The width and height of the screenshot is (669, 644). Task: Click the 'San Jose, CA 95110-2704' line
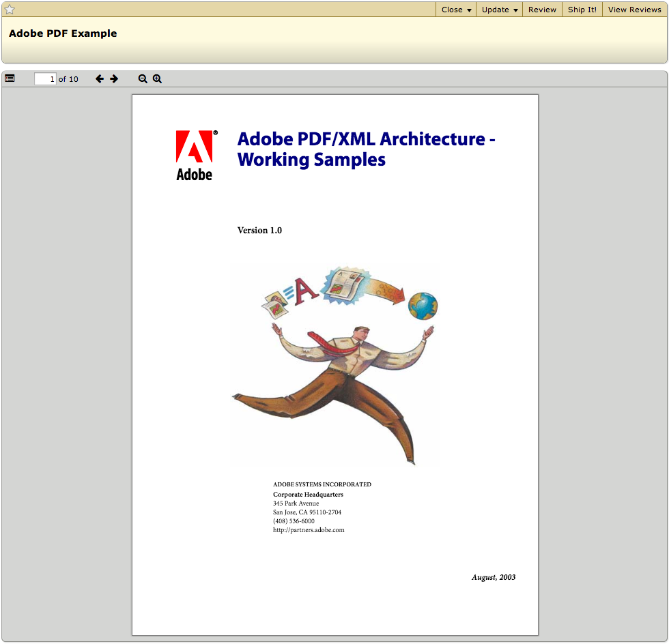(x=307, y=512)
